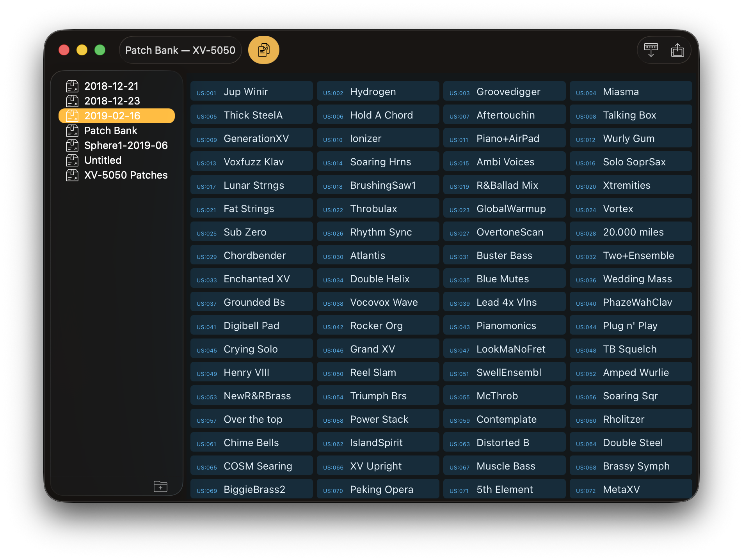Open the 2018-12-23 bank
The height and width of the screenshot is (560, 743).
tap(117, 101)
